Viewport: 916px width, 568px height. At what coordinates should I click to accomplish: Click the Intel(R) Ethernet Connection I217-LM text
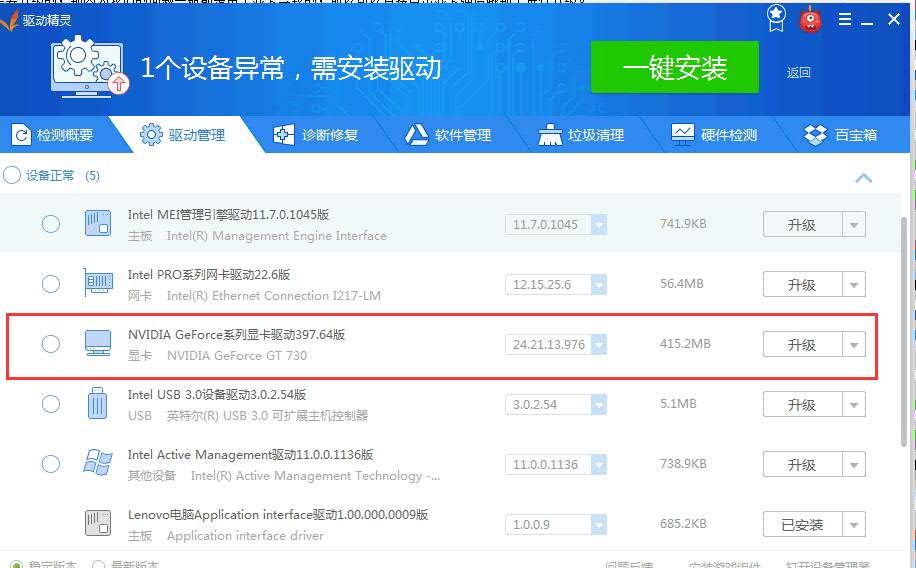(273, 296)
